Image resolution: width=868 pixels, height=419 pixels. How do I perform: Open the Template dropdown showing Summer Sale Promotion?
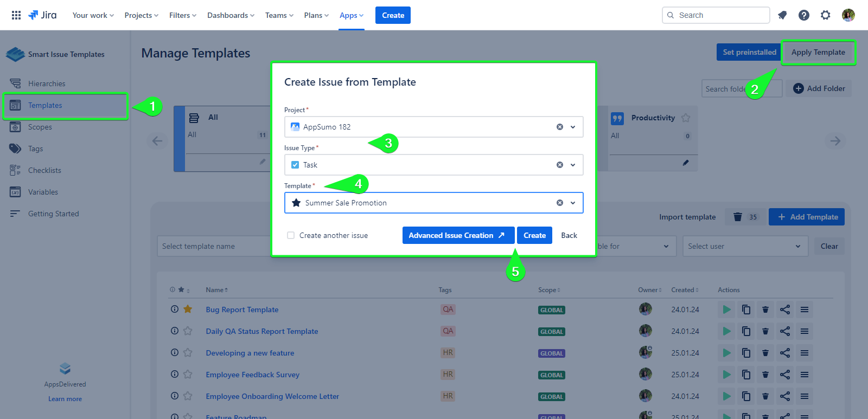[573, 203]
